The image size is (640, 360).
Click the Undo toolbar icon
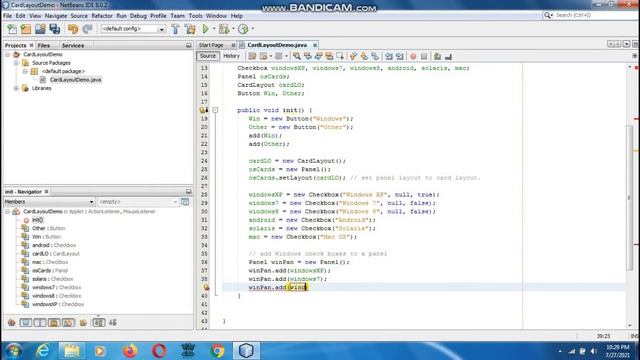73,29
